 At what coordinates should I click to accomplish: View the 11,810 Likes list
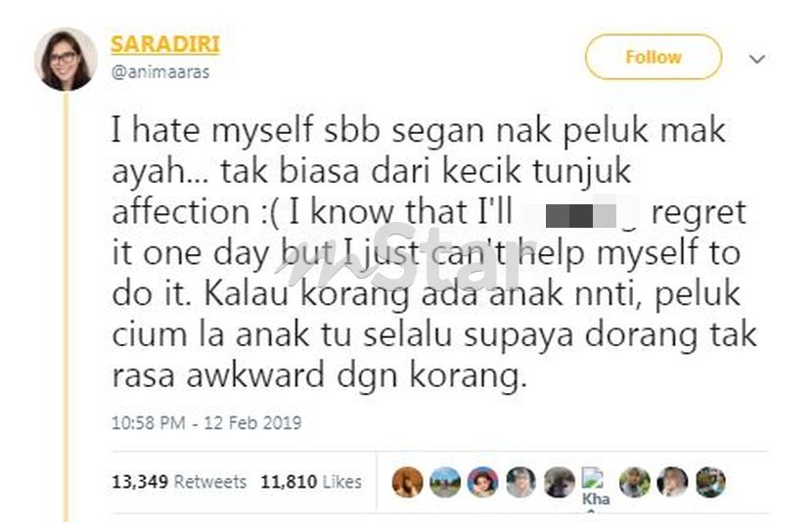pyautogui.click(x=311, y=482)
